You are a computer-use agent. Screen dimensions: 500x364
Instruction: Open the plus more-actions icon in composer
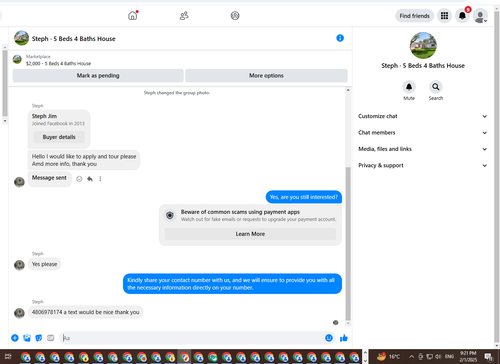pyautogui.click(x=15, y=338)
